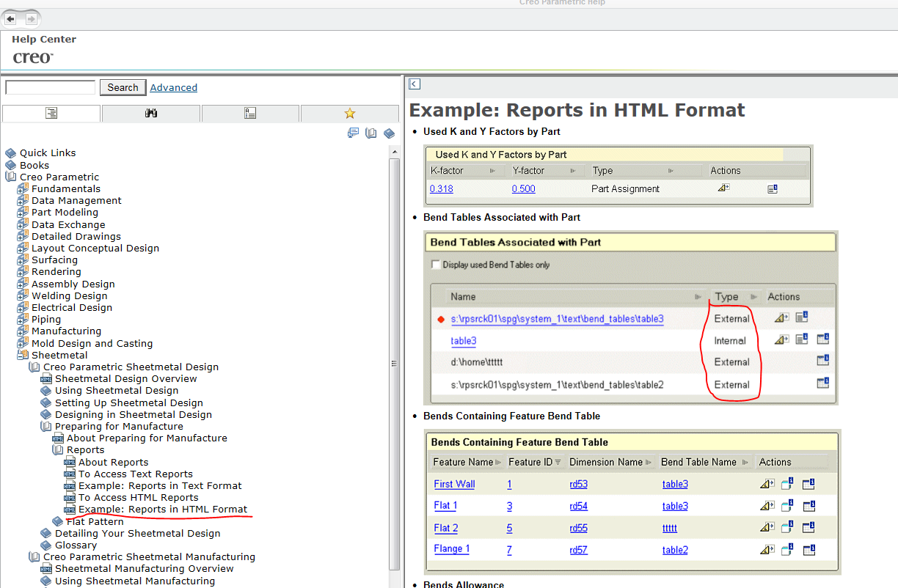Viewport: 898px width, 588px height.
Task: Expand the Data Management node icon
Action: point(23,200)
